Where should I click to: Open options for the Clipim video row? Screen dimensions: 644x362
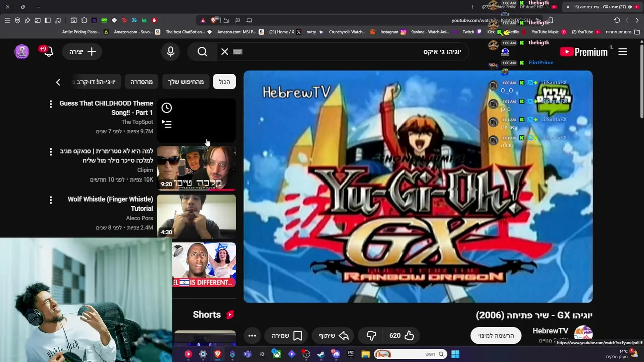(51, 152)
